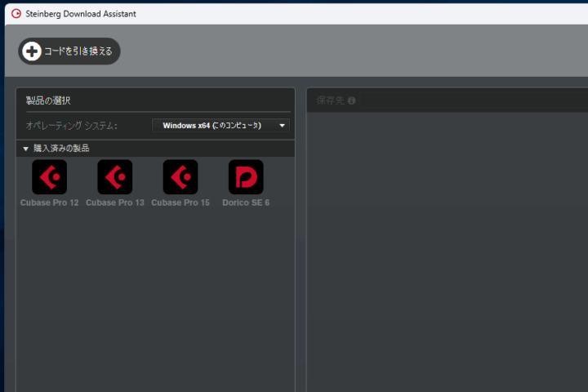Click the Cubase Pro 13 name label
588x392 pixels.
coord(114,203)
